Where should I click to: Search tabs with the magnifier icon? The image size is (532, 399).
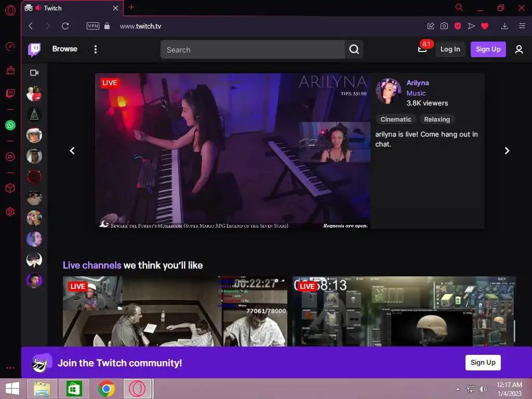coord(459,7)
